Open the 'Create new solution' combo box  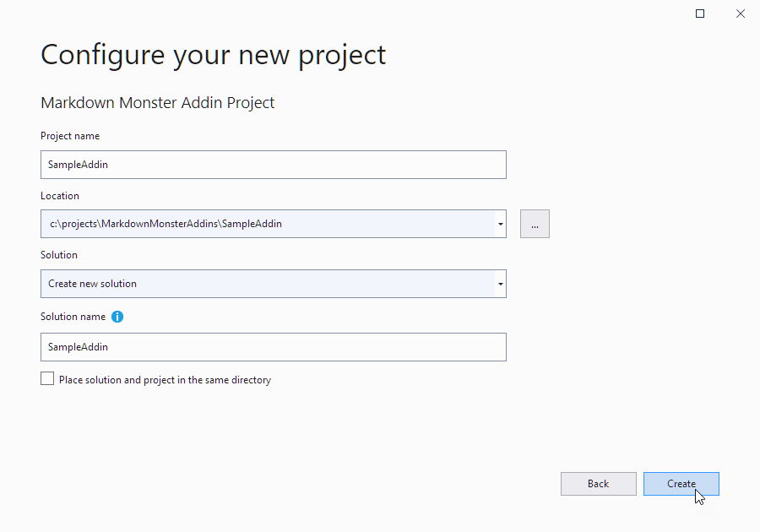[274, 284]
